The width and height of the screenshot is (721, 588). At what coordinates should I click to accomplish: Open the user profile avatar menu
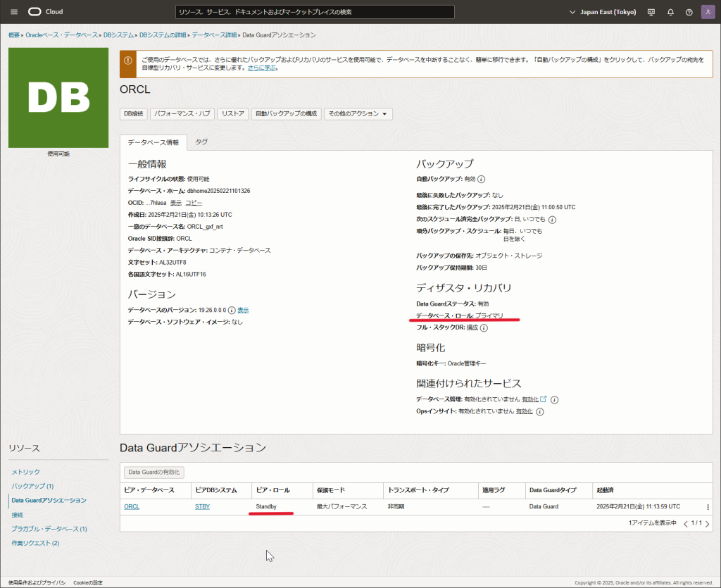[x=708, y=12]
